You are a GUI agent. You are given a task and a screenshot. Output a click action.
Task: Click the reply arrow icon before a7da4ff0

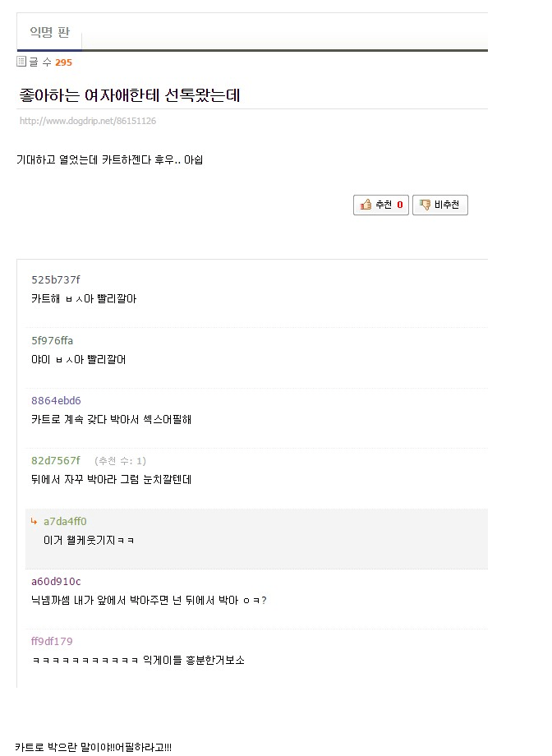(34, 521)
